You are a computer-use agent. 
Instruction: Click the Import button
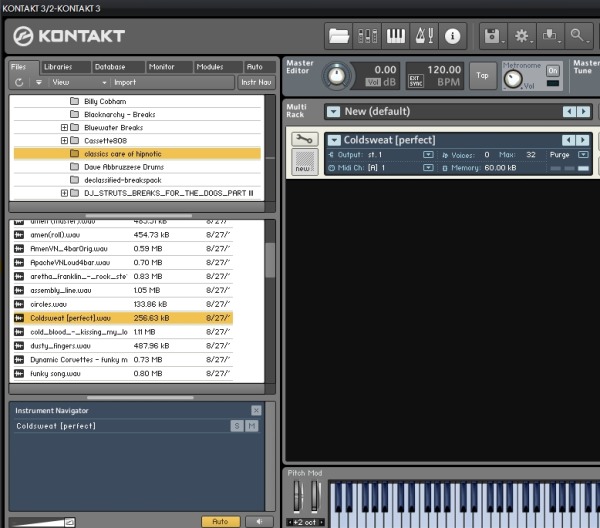[x=125, y=82]
